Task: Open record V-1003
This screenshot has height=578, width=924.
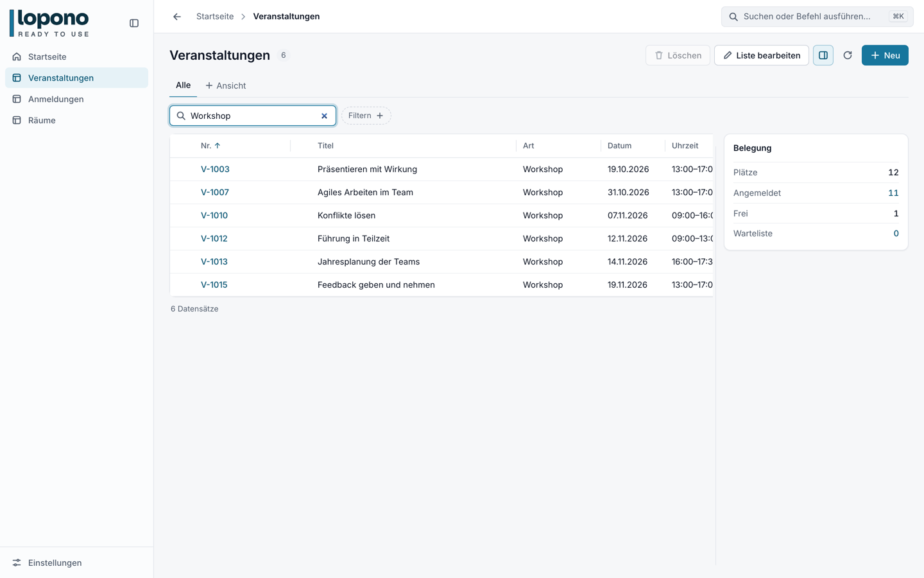Action: tap(215, 170)
